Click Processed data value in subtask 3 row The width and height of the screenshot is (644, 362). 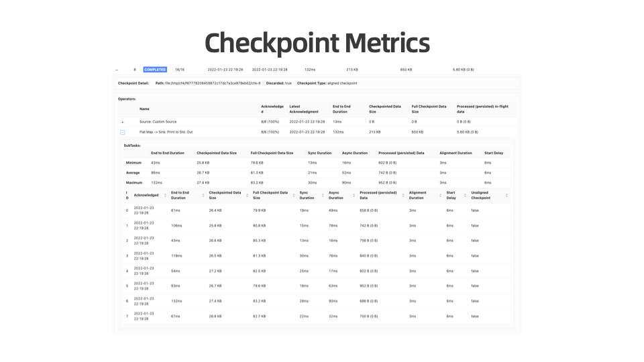(368, 256)
